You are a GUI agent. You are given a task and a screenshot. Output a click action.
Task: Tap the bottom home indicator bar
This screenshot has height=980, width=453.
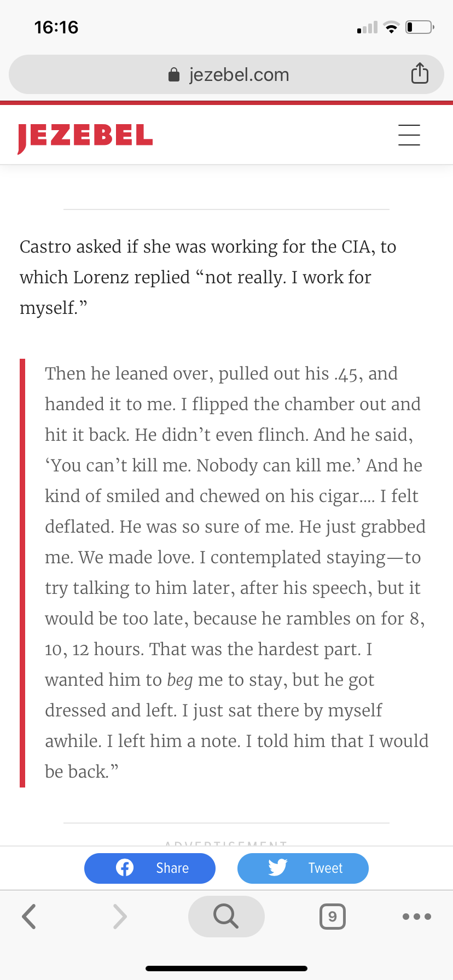(x=226, y=968)
